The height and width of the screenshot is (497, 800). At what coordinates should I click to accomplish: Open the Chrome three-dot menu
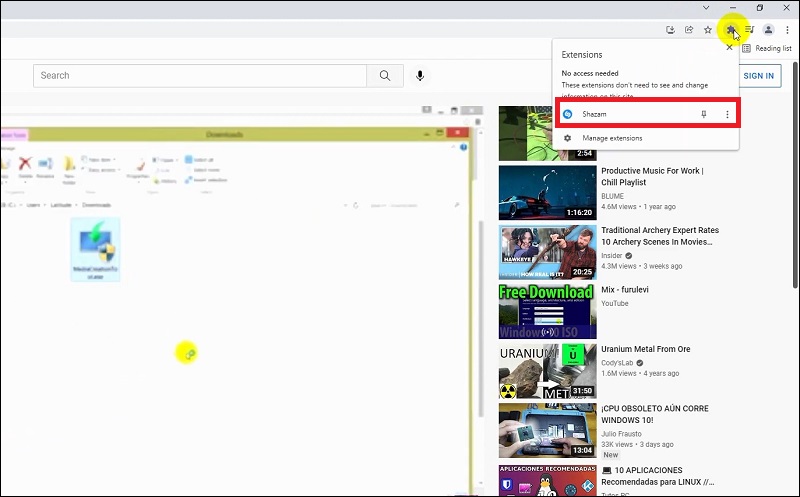787,30
